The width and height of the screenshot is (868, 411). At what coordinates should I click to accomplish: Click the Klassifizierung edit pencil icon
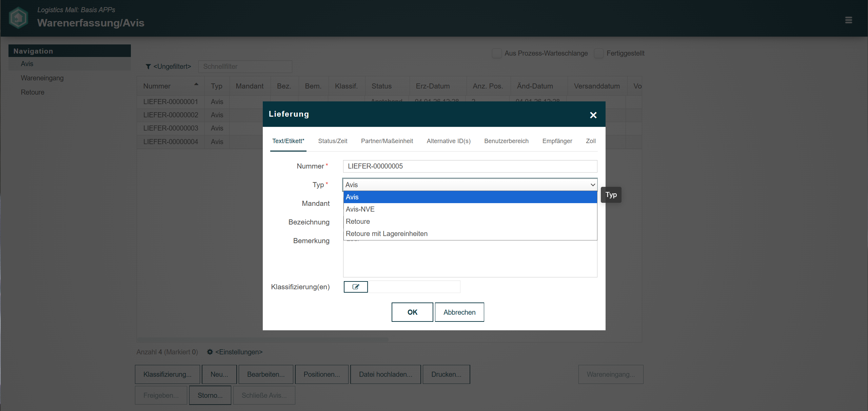(x=356, y=287)
